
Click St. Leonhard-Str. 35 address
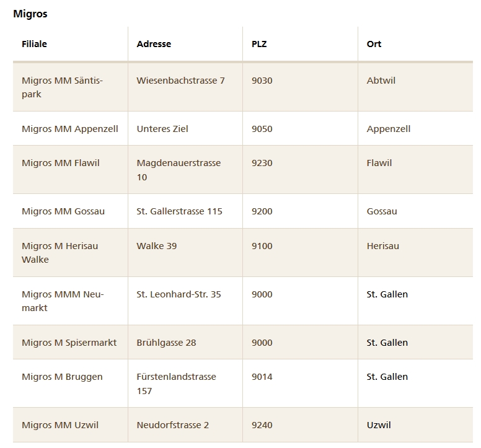(x=179, y=294)
